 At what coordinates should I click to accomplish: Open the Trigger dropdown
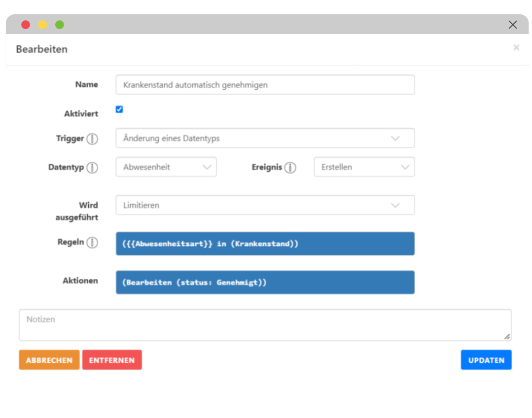265,139
